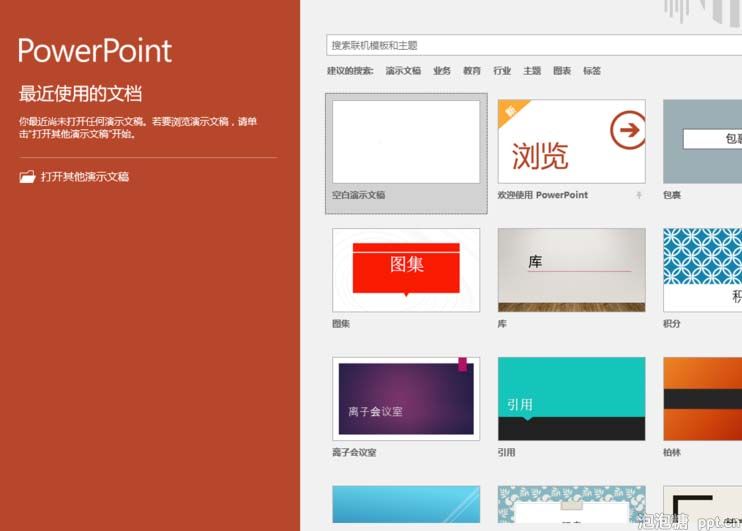
Task: Choose the 包裹 theme thumbnail
Action: coord(702,142)
